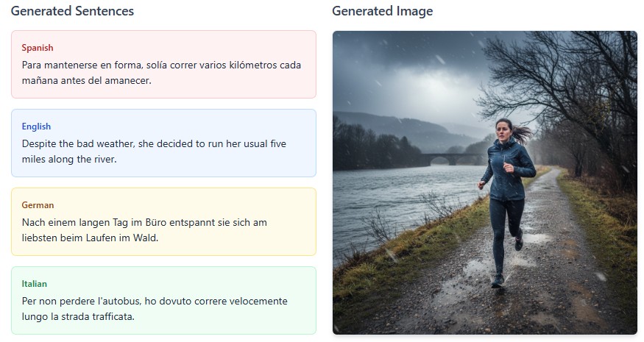Click the Generated Image heading
Image resolution: width=644 pixels, height=342 pixels.
[382, 11]
